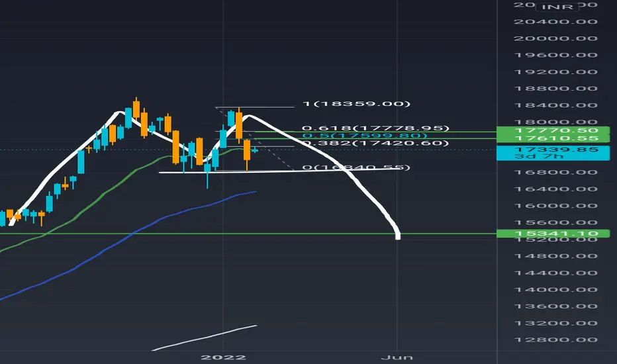
Task: Click the 3d 7h bar countdown
Action: pyautogui.click(x=539, y=157)
